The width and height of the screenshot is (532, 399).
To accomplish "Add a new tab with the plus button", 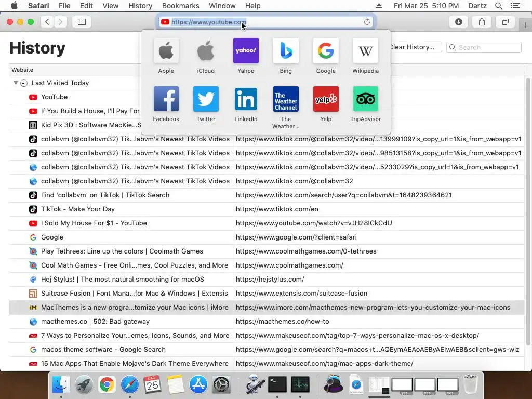I will coord(525,25).
